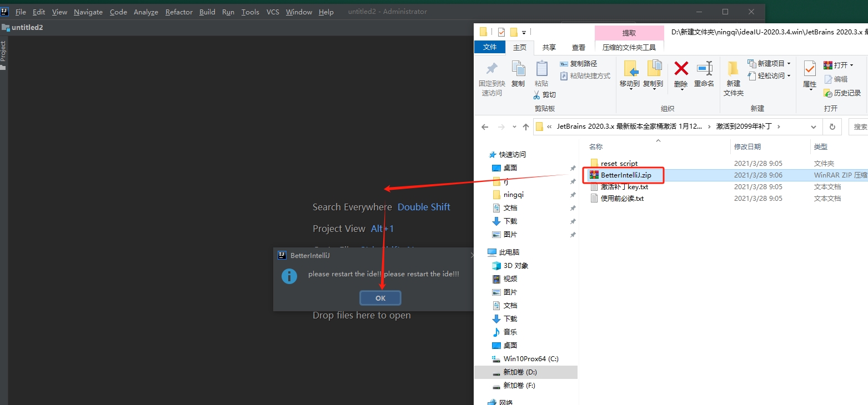Click 编辑 in the ribbon's open group
The width and height of the screenshot is (868, 405).
836,79
